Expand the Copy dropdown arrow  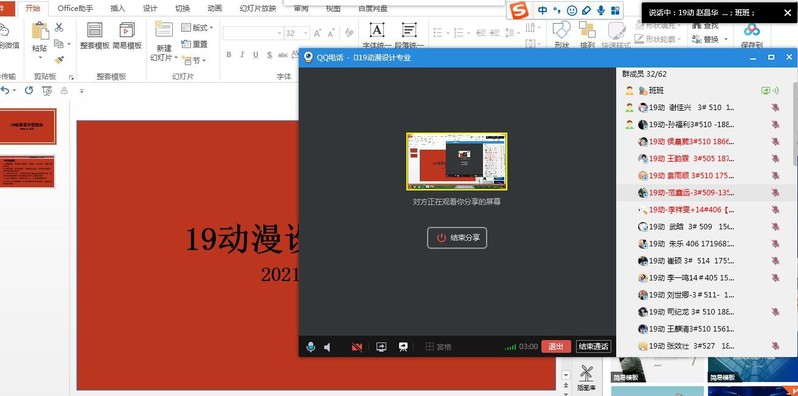[x=69, y=44]
